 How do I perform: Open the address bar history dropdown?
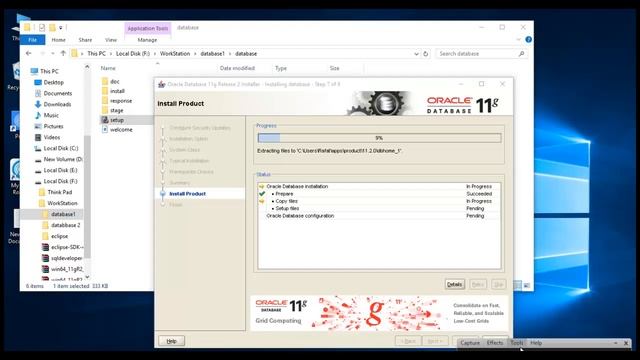click(x=416, y=53)
